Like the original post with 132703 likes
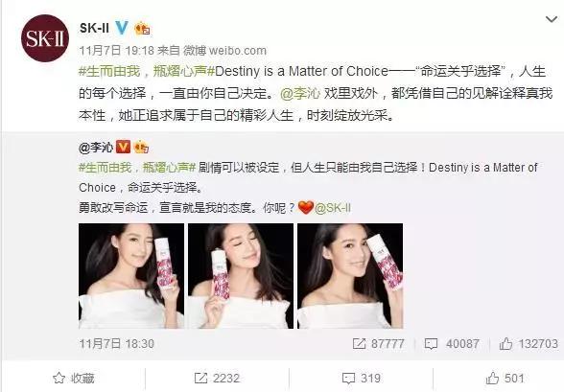564x392 pixels. tap(529, 344)
